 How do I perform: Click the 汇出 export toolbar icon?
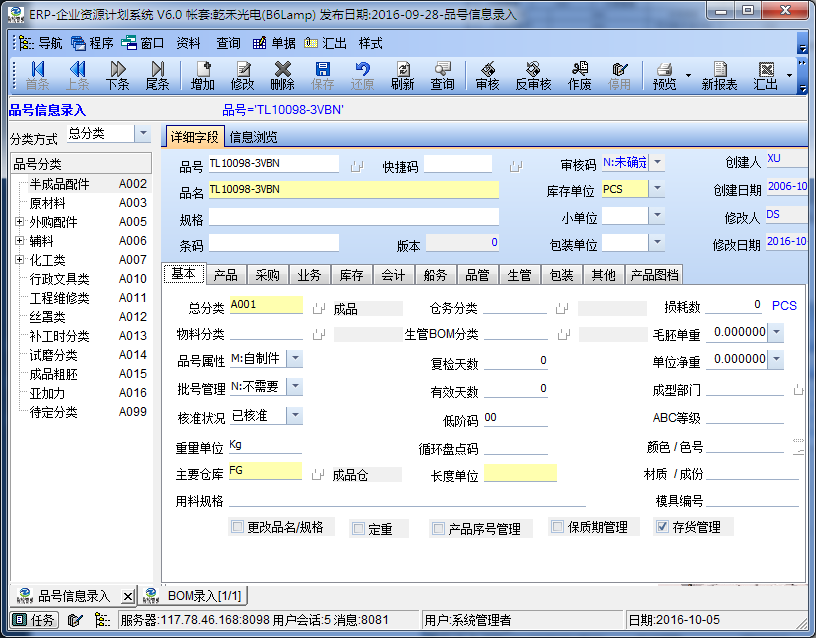point(766,75)
